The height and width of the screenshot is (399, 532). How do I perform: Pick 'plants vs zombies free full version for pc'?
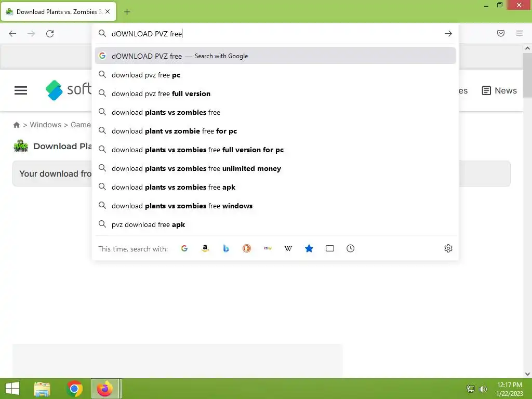pyautogui.click(x=275, y=150)
